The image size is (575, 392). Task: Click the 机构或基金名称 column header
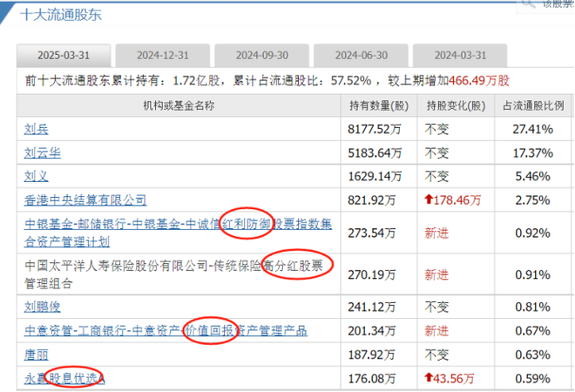tap(179, 105)
